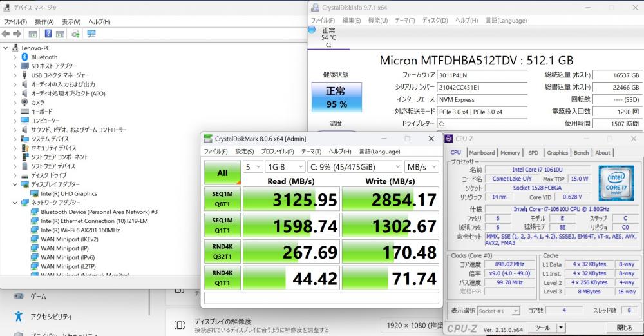Open the CPU-Z ツール dropdown arrow
644x336 pixels.
pyautogui.click(x=561, y=328)
